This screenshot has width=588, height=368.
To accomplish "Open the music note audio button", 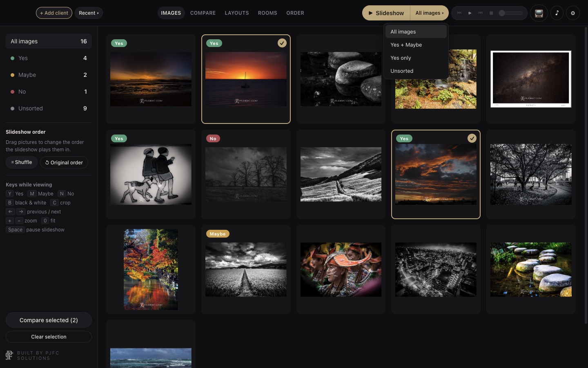I will point(557,13).
